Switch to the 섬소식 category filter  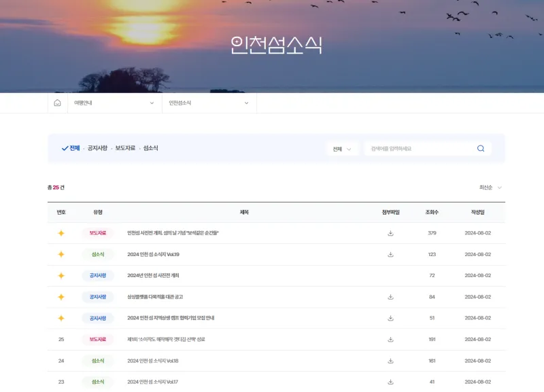(x=150, y=148)
